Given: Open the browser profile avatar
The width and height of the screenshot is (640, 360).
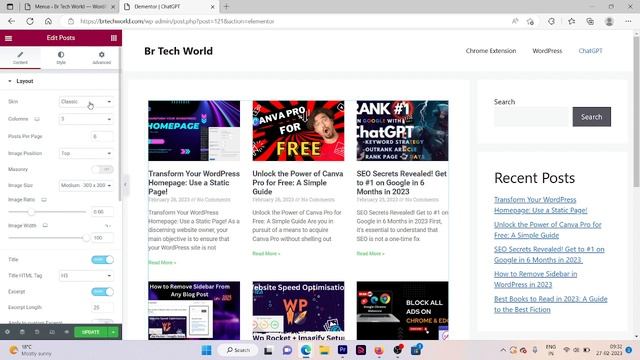Looking at the screenshot, I should (609, 21).
